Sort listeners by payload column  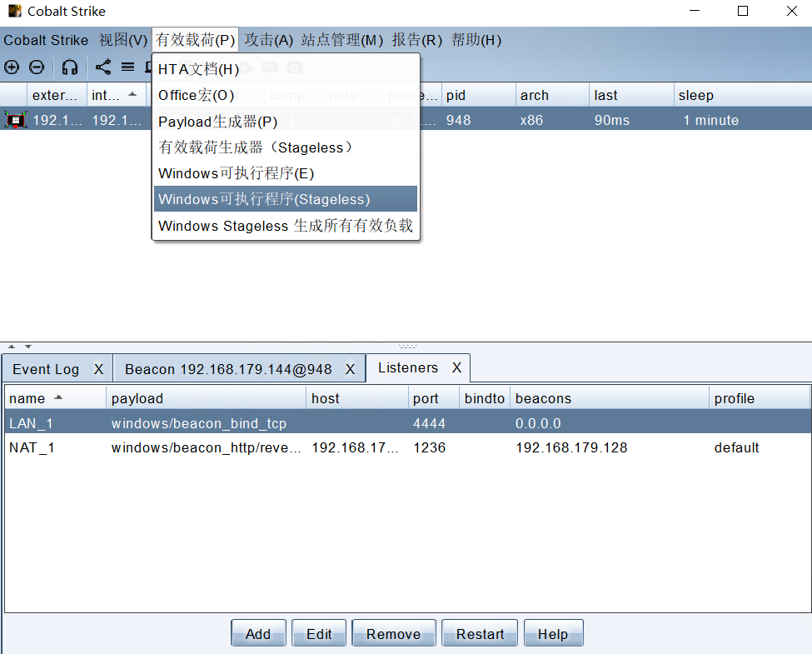tap(206, 398)
